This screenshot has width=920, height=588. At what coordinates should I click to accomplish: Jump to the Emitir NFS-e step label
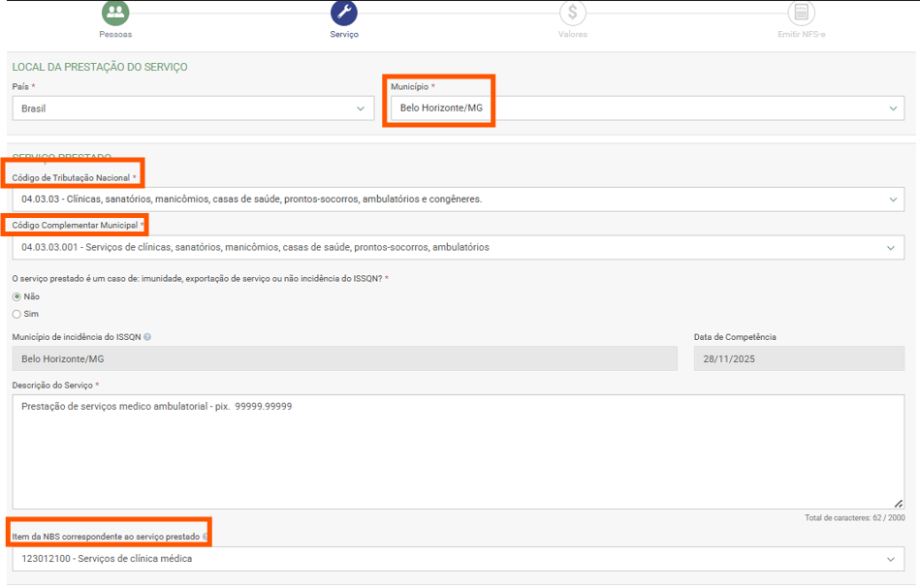(x=801, y=34)
